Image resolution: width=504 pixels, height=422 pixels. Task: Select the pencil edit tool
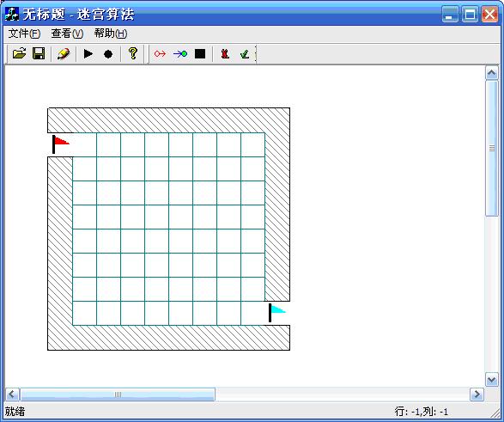click(64, 53)
